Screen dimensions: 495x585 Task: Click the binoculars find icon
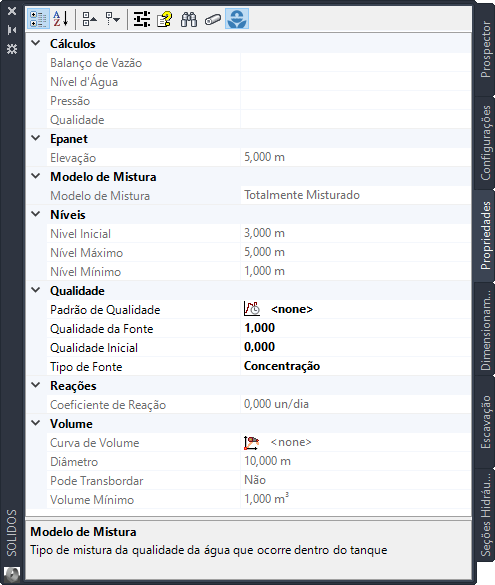pos(189,19)
